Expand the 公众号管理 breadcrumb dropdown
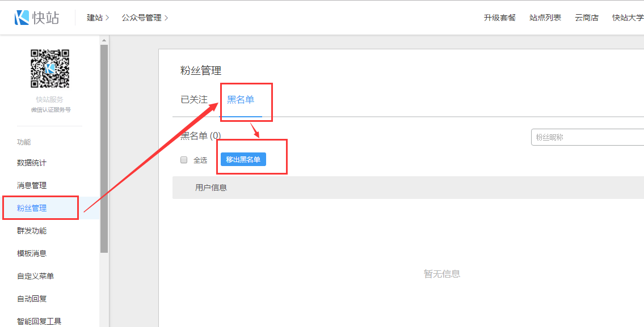This screenshot has width=644, height=327. coord(145,18)
